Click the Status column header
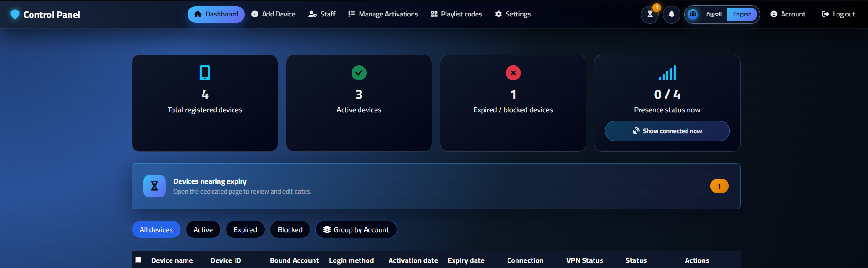Screen dimensions: 868x268 (636, 260)
